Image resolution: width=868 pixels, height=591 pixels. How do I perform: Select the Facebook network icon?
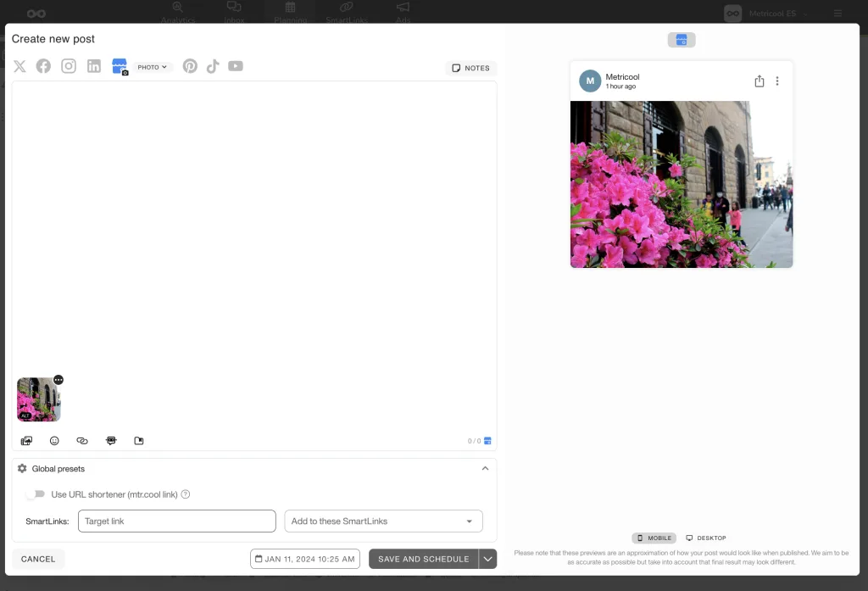pos(43,66)
